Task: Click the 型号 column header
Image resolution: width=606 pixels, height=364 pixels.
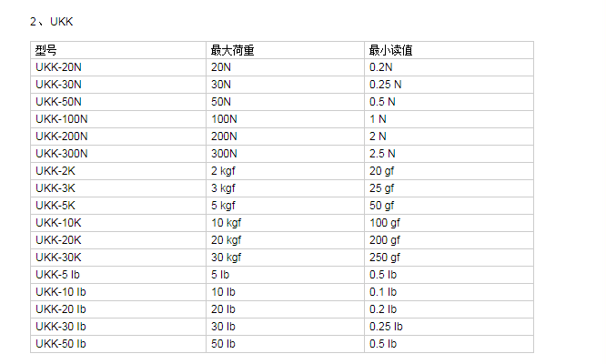Action: (45, 50)
